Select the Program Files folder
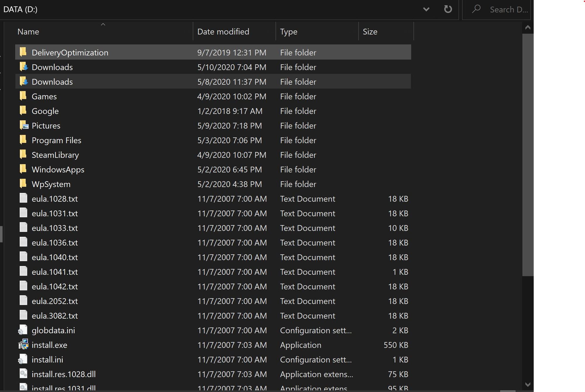The width and height of the screenshot is (585, 392). (x=56, y=140)
